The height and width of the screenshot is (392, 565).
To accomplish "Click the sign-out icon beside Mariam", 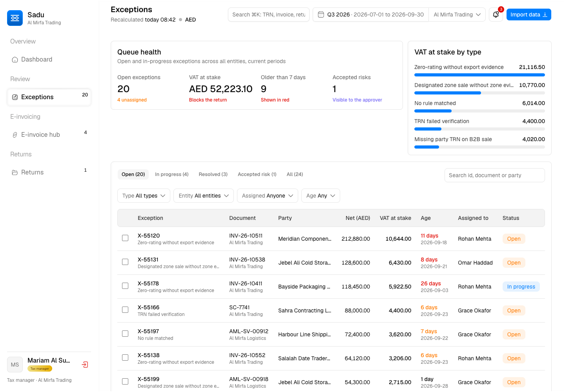I will (85, 365).
